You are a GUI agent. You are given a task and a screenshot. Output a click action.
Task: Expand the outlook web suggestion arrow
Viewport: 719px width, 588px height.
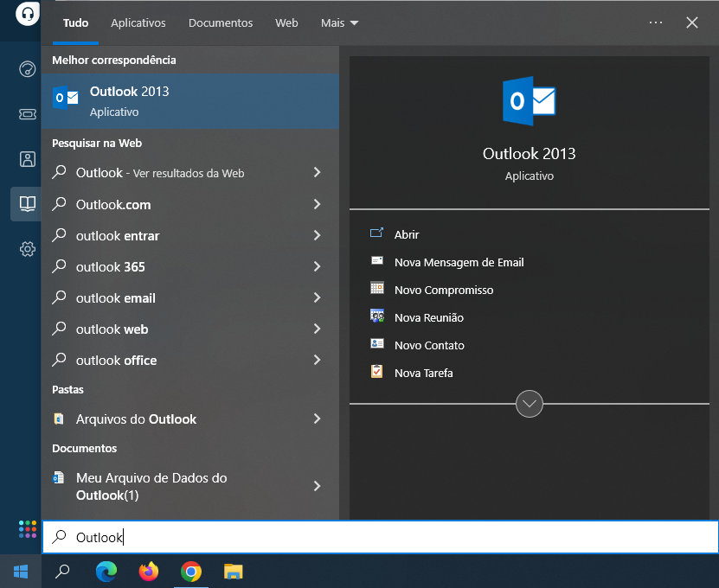317,329
